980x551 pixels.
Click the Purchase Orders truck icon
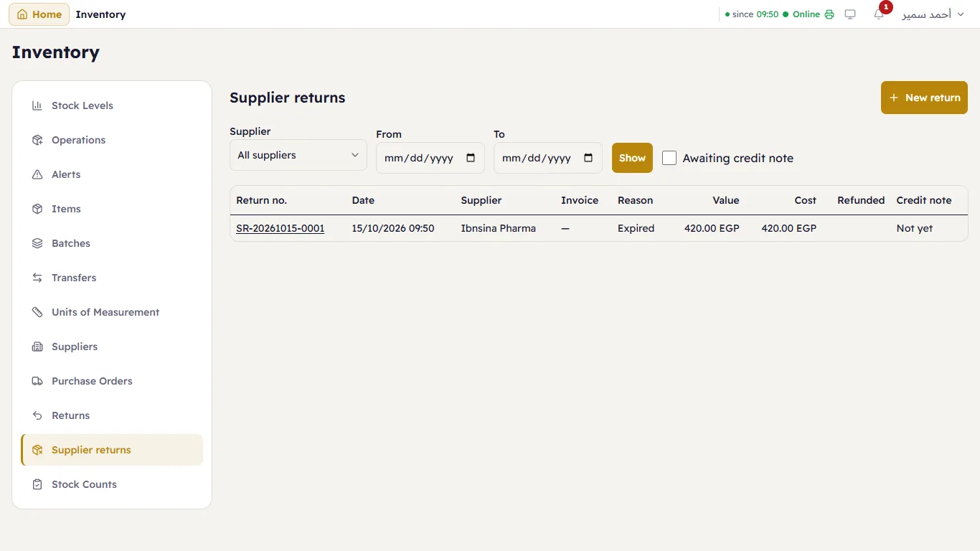tap(37, 381)
